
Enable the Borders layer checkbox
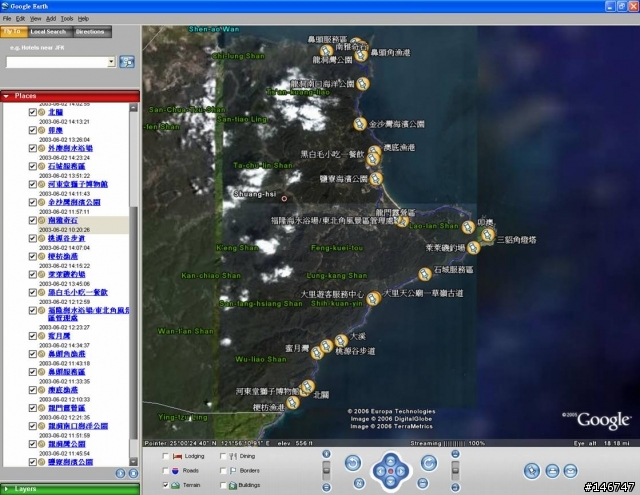click(x=223, y=471)
